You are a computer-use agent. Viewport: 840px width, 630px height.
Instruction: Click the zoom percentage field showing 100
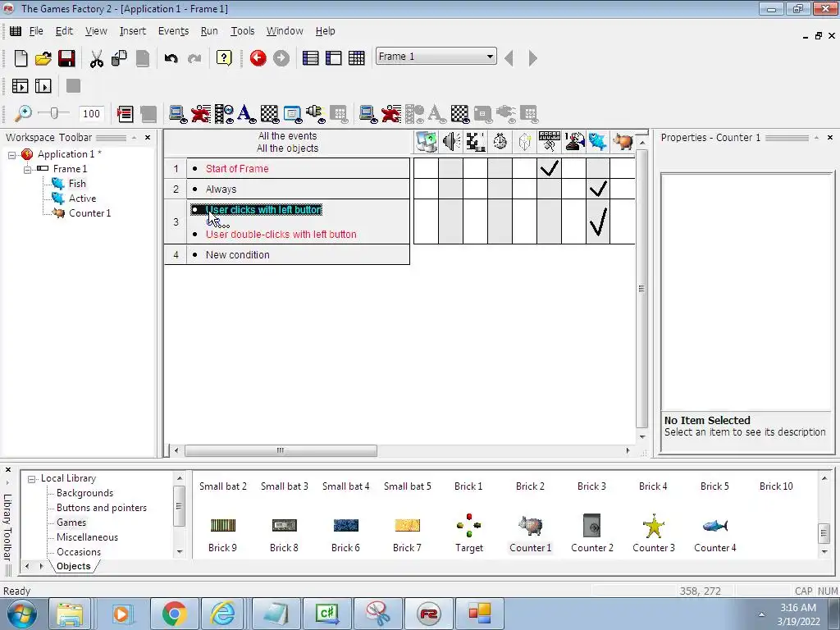pos(91,113)
